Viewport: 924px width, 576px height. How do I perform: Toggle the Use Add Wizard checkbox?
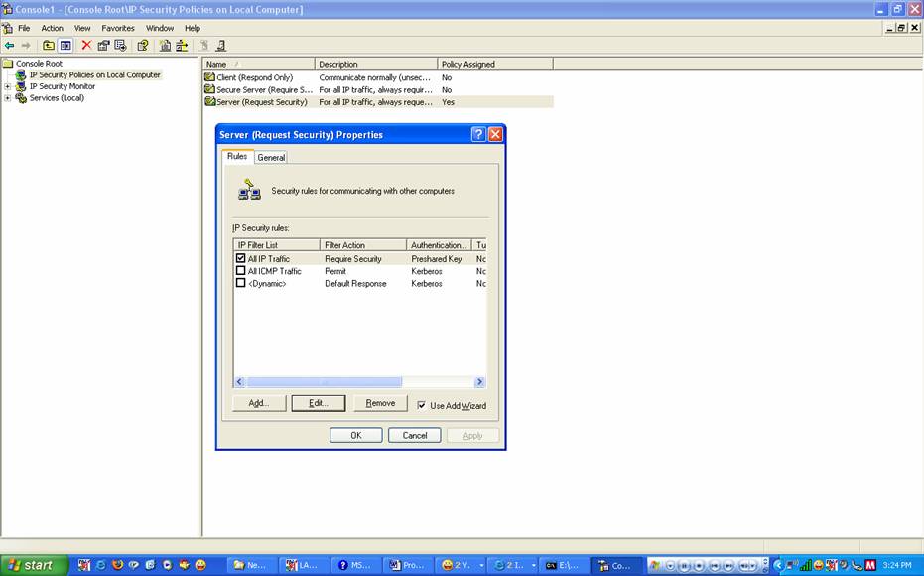tap(422, 405)
